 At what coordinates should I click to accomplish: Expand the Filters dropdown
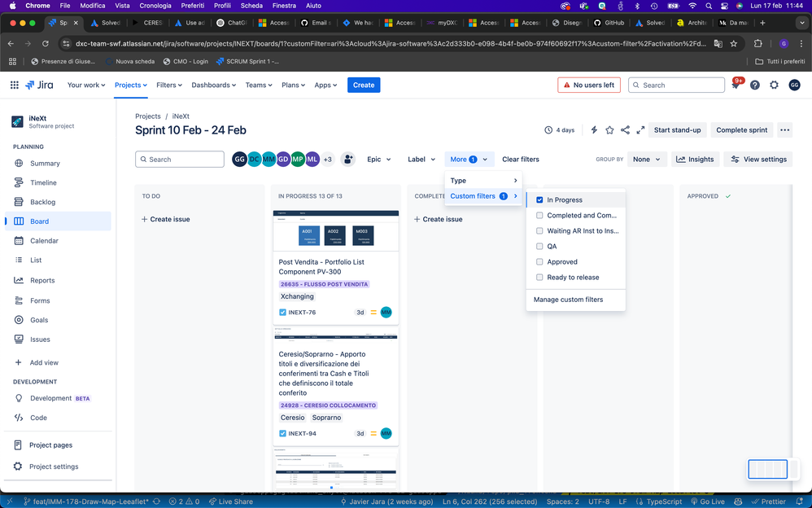pyautogui.click(x=169, y=85)
